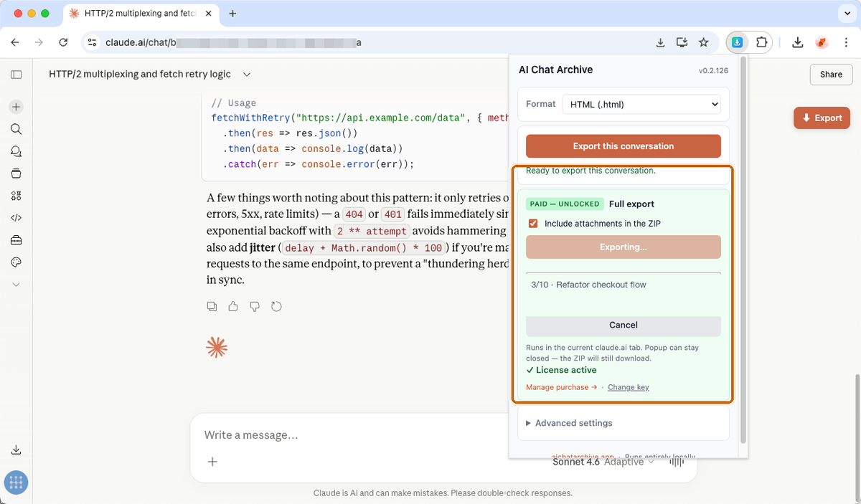
Task: Click the save-page download icon in address bar
Action: click(x=661, y=42)
